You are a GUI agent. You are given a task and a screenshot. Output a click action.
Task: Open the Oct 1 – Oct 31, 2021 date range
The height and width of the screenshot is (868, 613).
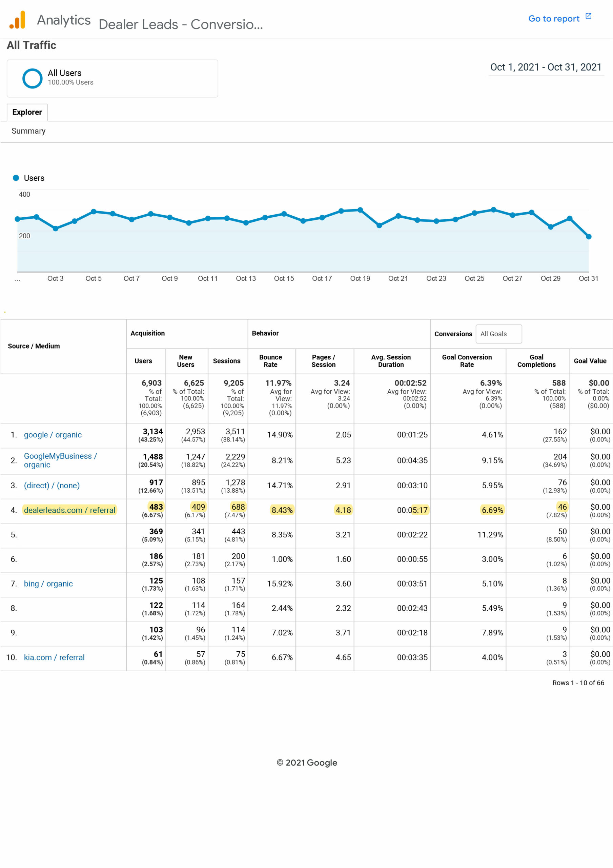[546, 67]
